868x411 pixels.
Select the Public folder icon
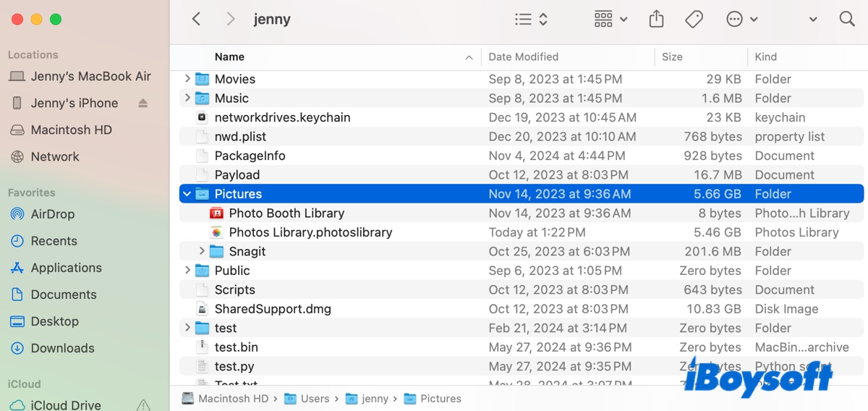pyautogui.click(x=202, y=271)
